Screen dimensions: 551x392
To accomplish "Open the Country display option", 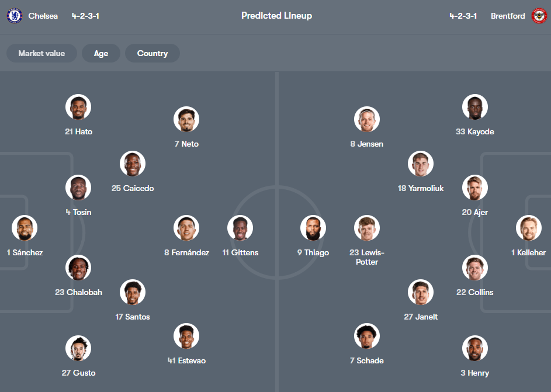I will pyautogui.click(x=152, y=53).
